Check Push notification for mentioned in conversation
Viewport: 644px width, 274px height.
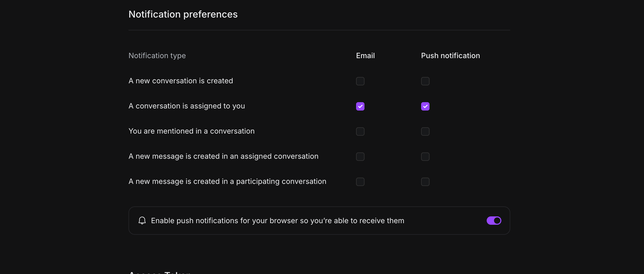(425, 131)
